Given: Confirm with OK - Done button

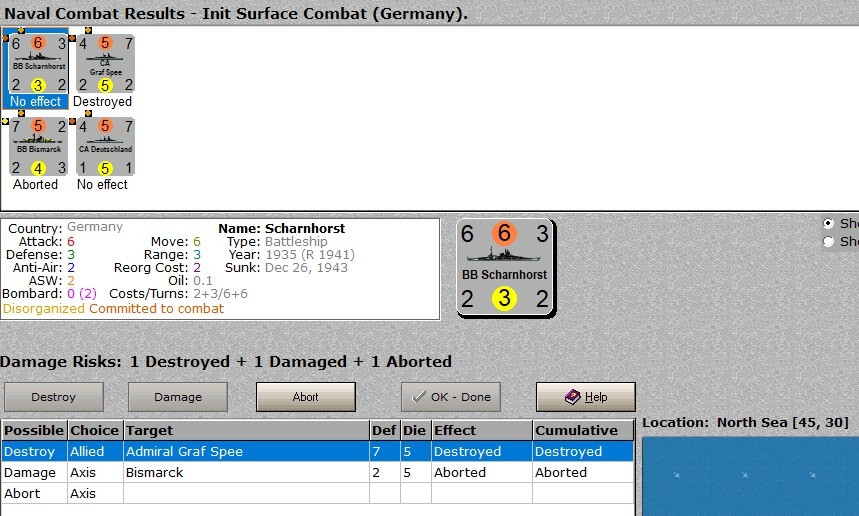Looking at the screenshot, I should click(x=451, y=397).
